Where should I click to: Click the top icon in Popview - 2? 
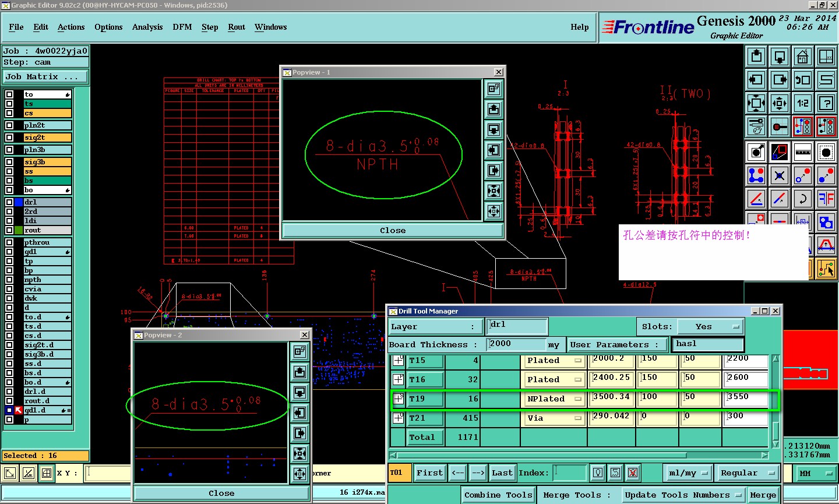coord(299,351)
